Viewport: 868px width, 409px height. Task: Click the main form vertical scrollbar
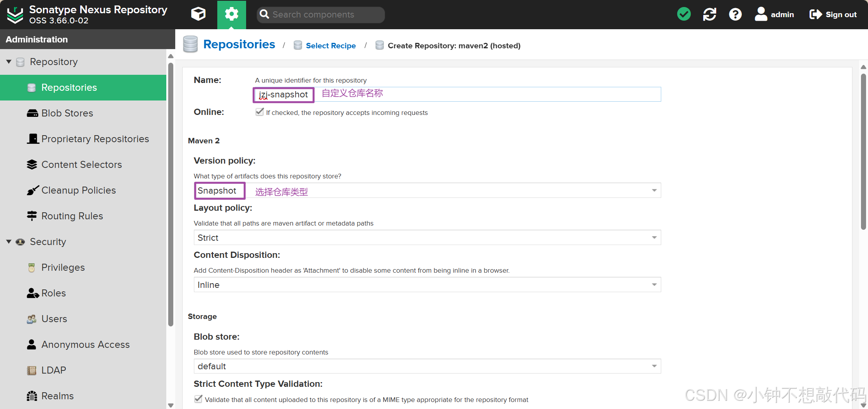click(x=863, y=152)
